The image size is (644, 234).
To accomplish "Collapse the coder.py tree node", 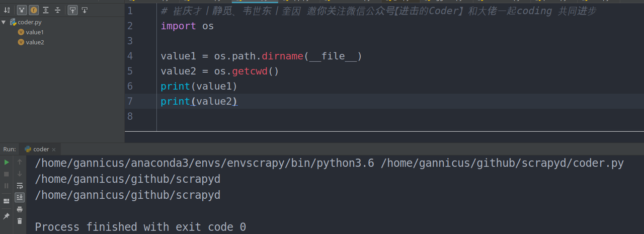I will [4, 22].
